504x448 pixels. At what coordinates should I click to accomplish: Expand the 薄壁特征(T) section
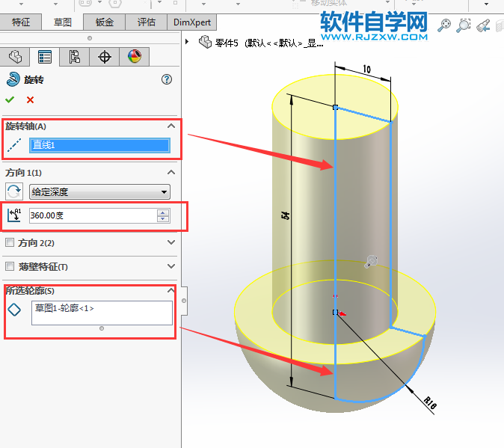pyautogui.click(x=171, y=266)
